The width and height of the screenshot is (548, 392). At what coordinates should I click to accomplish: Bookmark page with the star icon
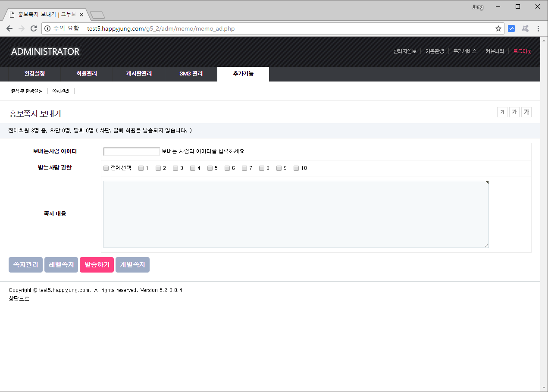click(498, 29)
